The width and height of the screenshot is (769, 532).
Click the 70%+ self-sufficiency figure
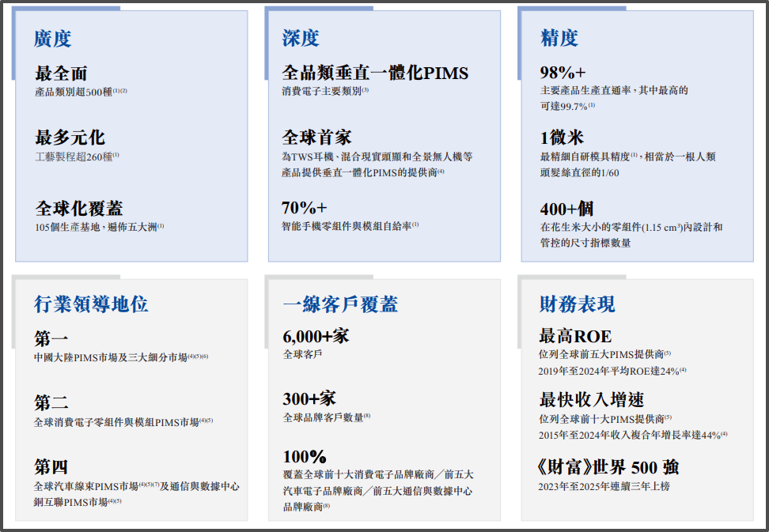[304, 208]
